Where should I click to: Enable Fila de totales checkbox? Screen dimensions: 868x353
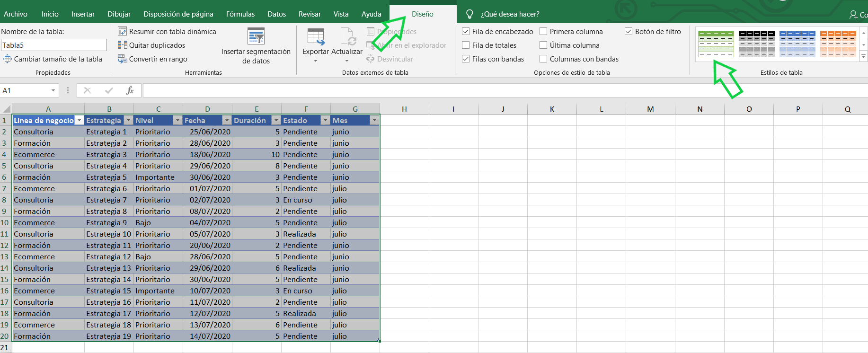[466, 45]
